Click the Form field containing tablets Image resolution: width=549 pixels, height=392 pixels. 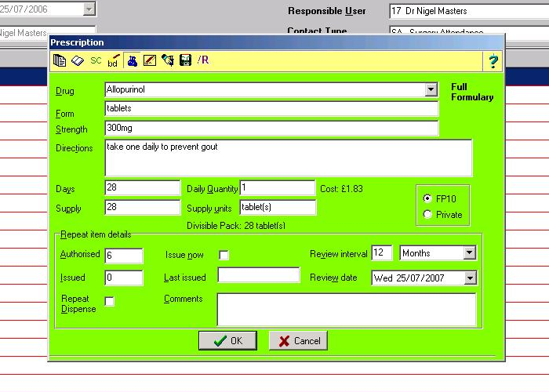pos(271,109)
